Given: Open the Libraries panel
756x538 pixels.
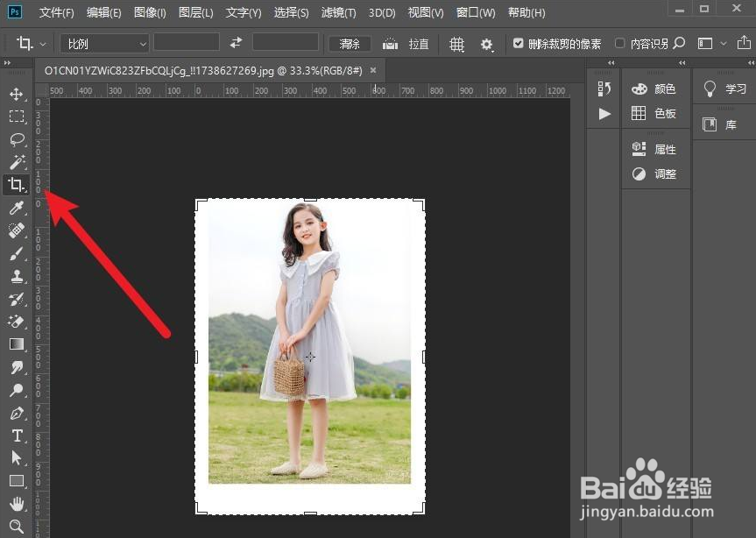Looking at the screenshot, I should tap(719, 124).
